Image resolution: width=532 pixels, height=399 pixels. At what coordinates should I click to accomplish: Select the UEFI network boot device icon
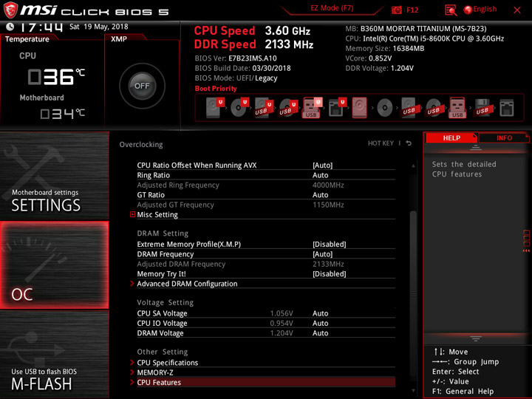coord(337,108)
